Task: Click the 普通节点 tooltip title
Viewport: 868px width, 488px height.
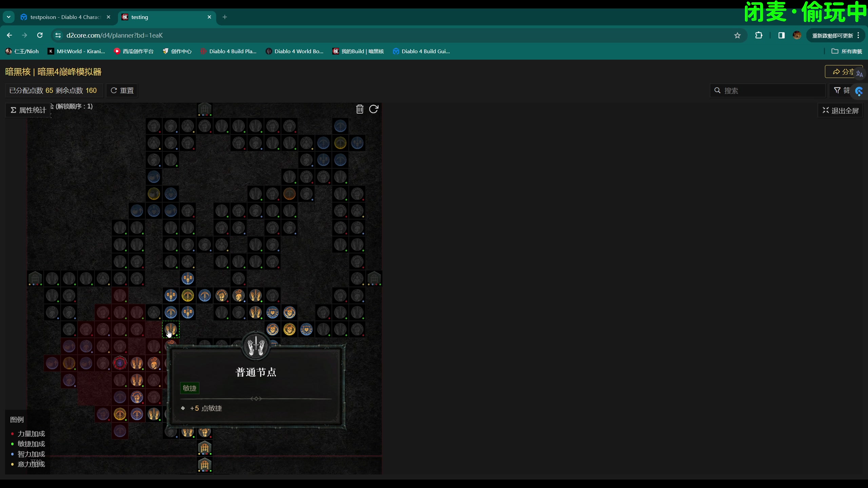Action: [256, 372]
